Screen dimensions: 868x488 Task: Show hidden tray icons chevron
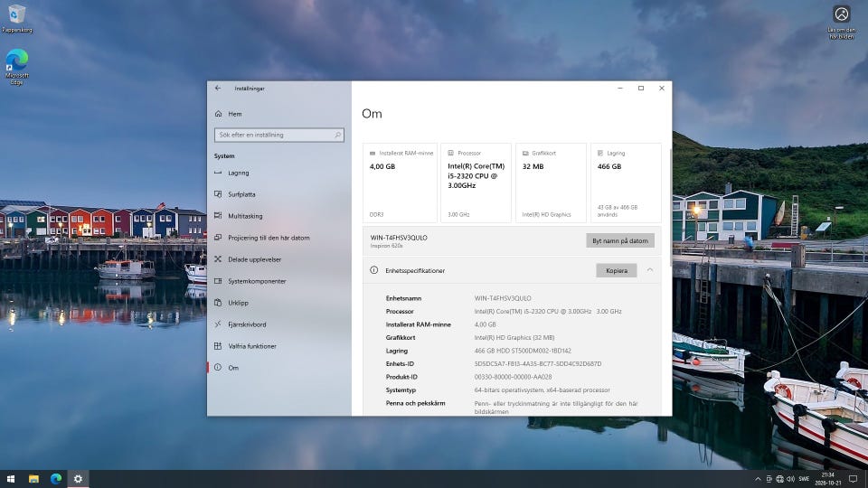coord(758,479)
